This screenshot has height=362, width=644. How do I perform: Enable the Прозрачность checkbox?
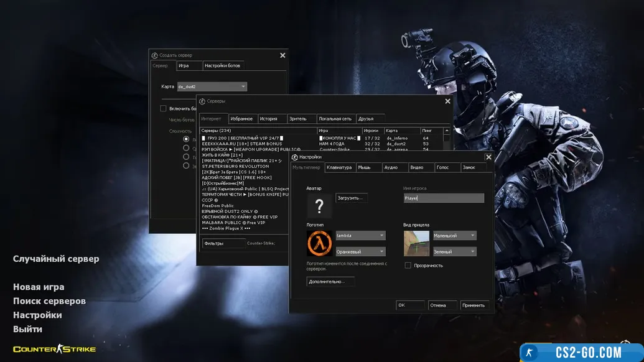pos(408,266)
